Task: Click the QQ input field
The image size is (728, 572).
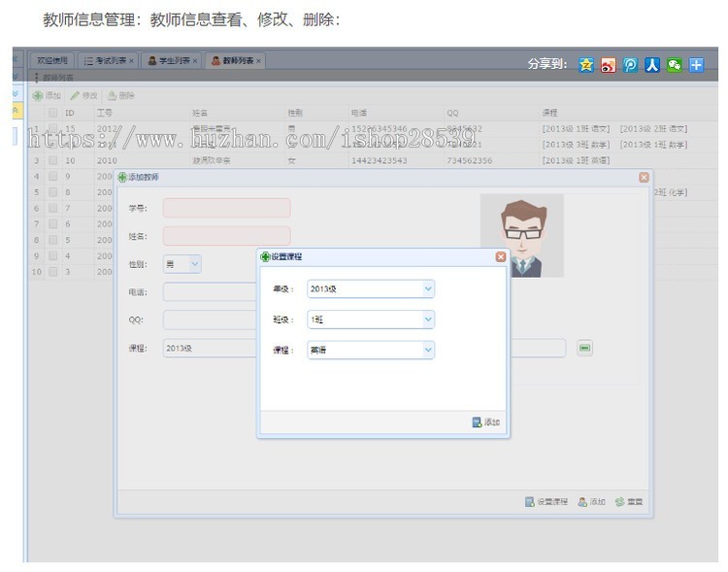Action: [210, 320]
